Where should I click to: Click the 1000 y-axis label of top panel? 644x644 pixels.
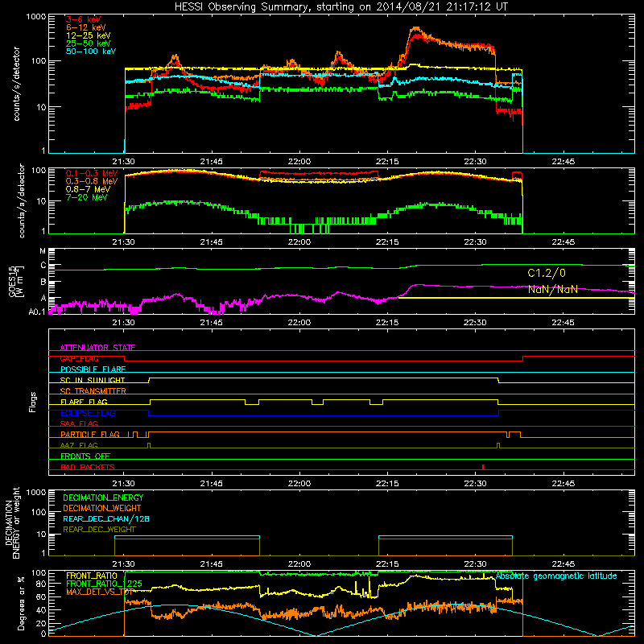[x=36, y=17]
